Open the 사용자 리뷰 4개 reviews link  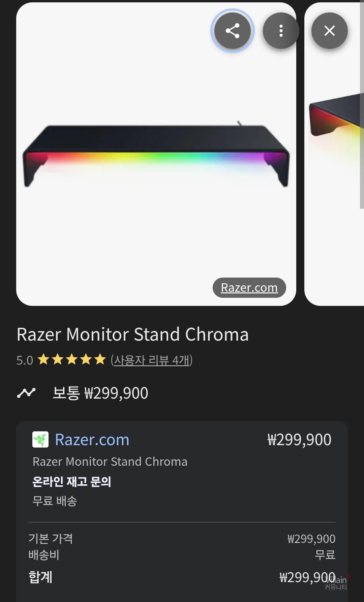click(151, 360)
